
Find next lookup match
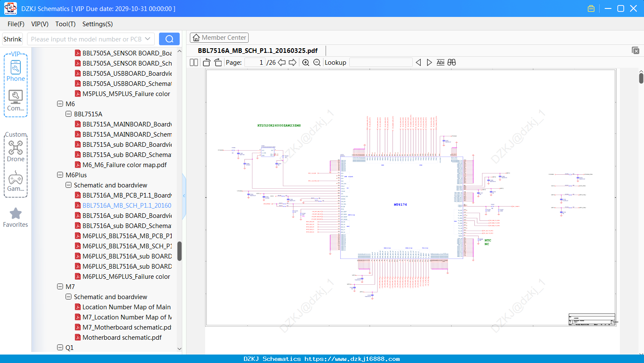(x=429, y=63)
